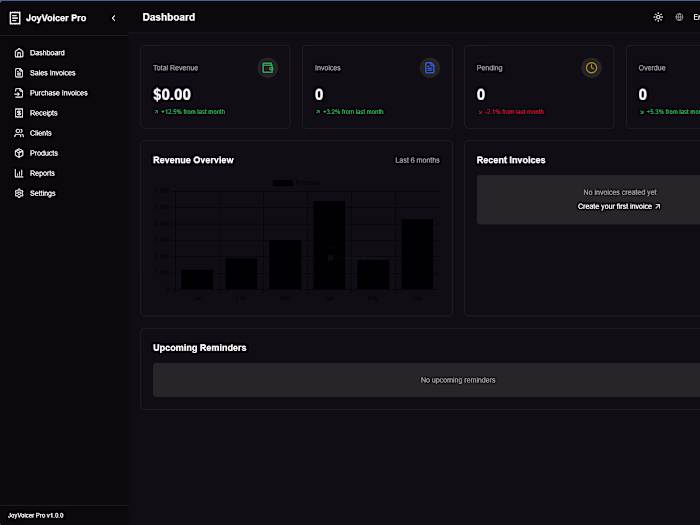This screenshot has width=700, height=525.
Task: Go to Receipts page
Action: [44, 113]
